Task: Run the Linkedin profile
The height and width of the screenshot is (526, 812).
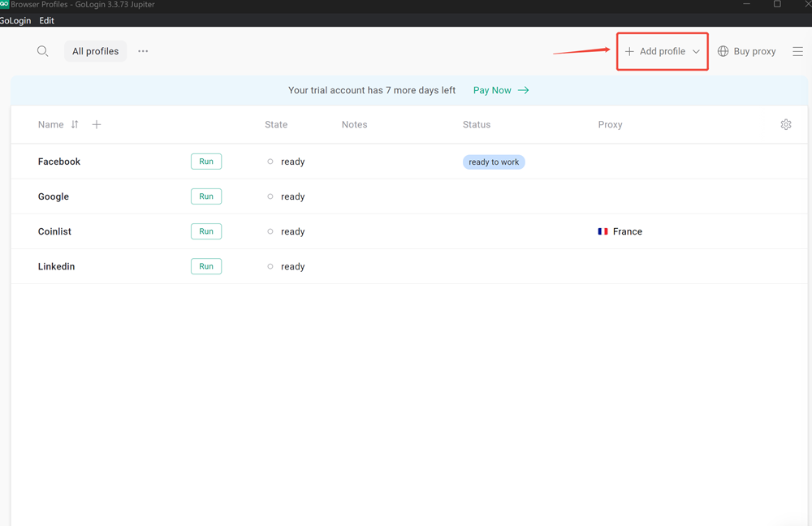Action: (x=206, y=266)
